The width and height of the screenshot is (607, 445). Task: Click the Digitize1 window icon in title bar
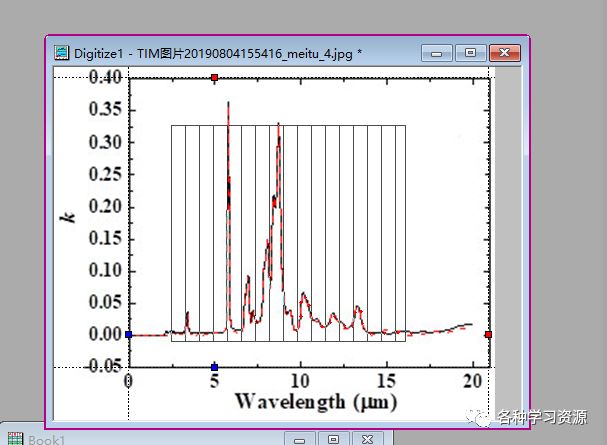[x=62, y=53]
